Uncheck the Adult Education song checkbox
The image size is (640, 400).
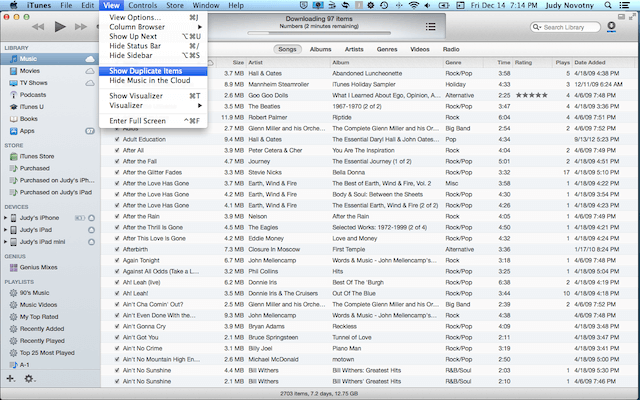click(x=117, y=139)
